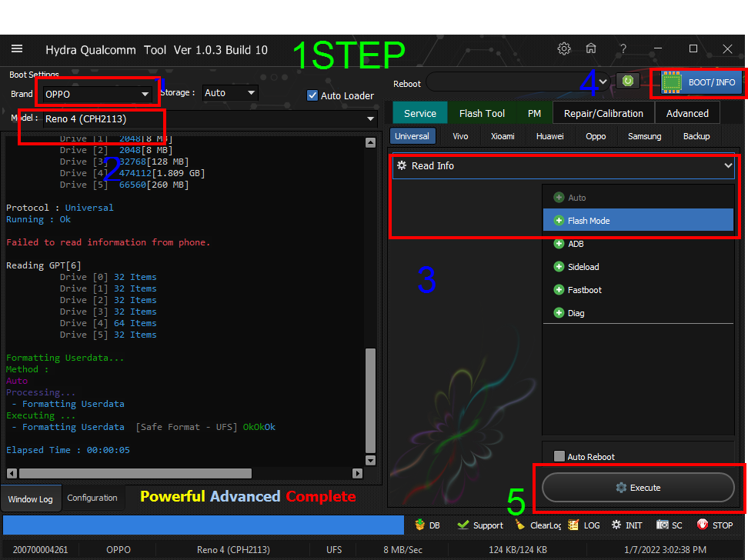Click status bar UFS entry
748x560 pixels.
[x=334, y=549]
